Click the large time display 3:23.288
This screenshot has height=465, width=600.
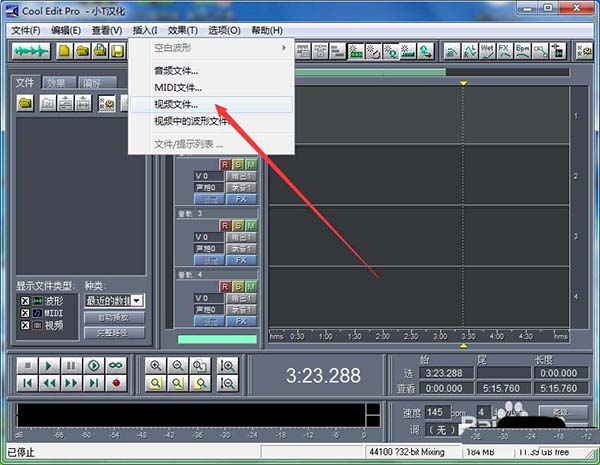click(323, 376)
